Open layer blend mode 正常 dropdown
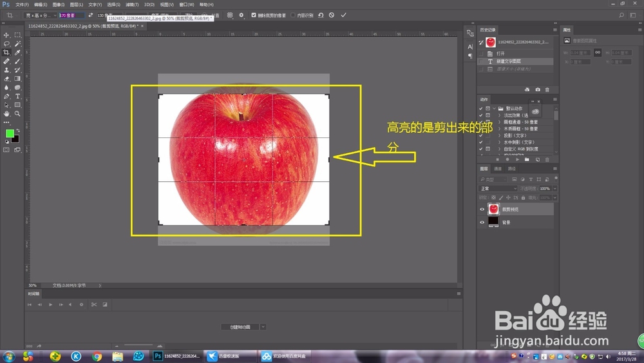 click(x=498, y=188)
